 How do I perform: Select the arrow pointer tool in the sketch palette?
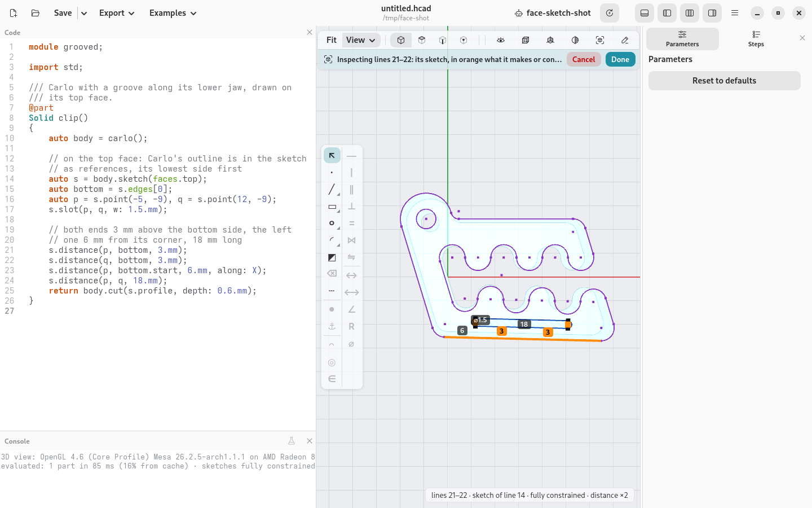pyautogui.click(x=332, y=155)
